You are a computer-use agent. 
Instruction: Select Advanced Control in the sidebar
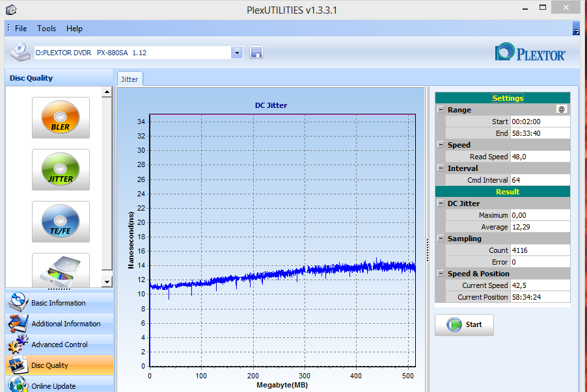59,345
